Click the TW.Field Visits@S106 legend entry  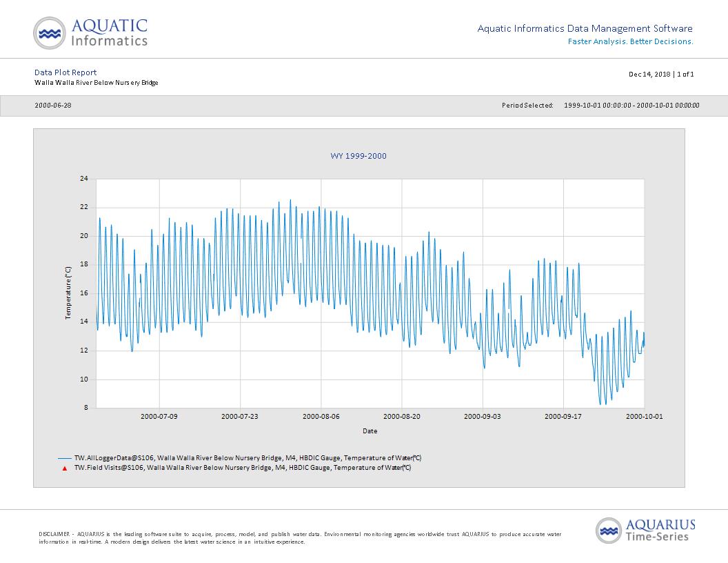tap(243, 468)
